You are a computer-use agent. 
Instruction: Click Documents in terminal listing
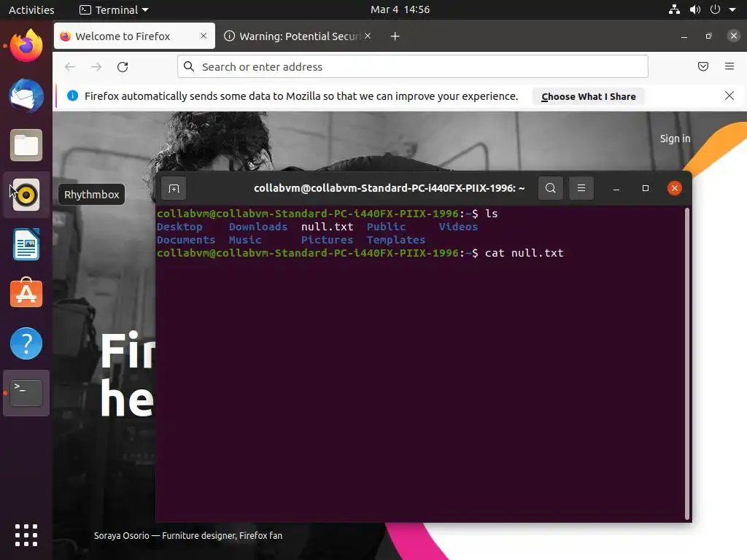[186, 240]
